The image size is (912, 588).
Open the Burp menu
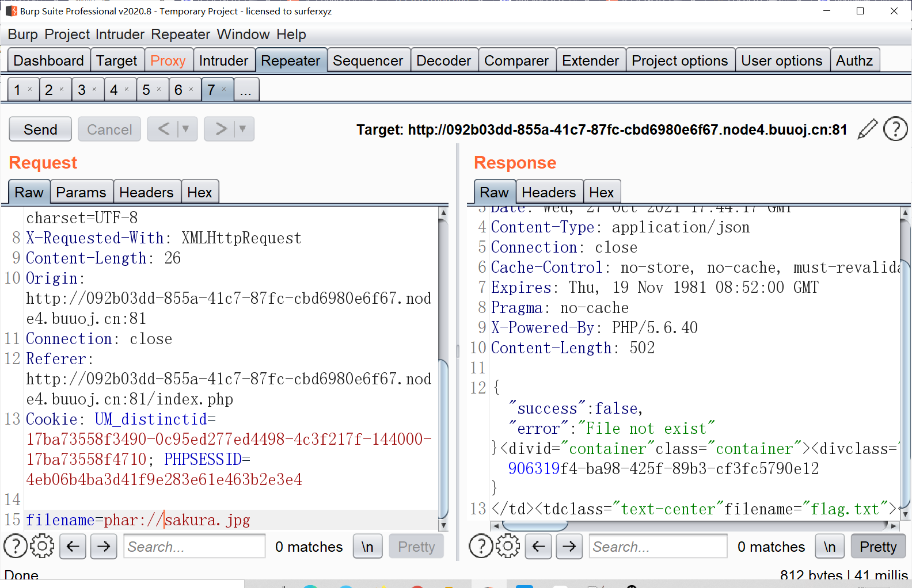(x=22, y=35)
